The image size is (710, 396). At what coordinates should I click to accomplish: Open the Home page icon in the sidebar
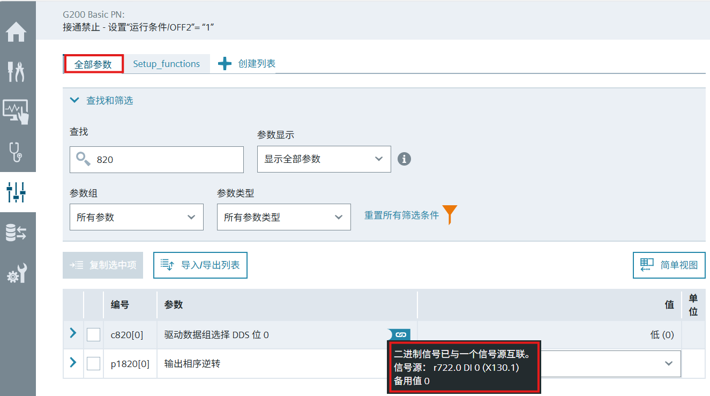pos(16,32)
